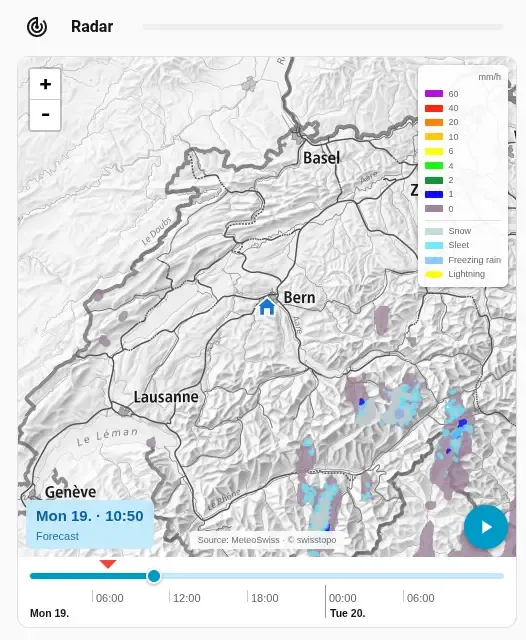Jump timeline to 00:00 Tuesday
Screen dimensions: 526x640
coord(342,598)
